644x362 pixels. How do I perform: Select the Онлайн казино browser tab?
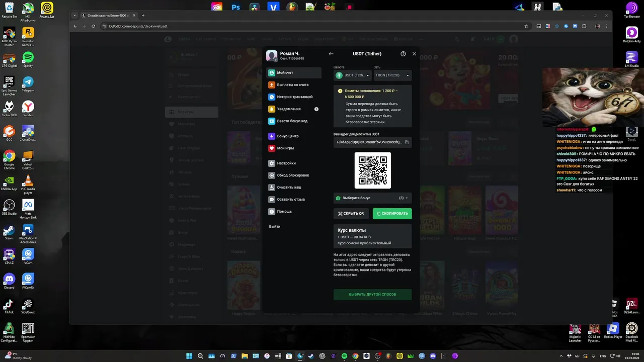coord(108,16)
